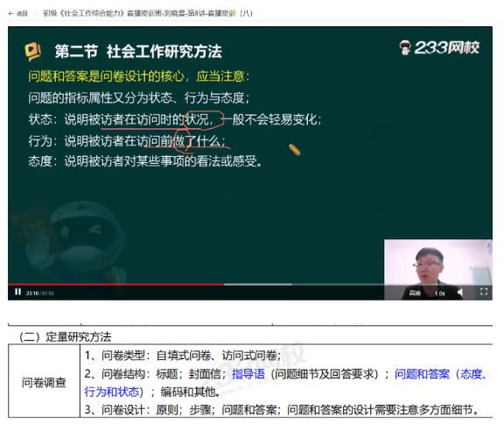Click the yellow play-bubble icon beside 第二节
This screenshot has width=504, height=424.
tap(33, 52)
